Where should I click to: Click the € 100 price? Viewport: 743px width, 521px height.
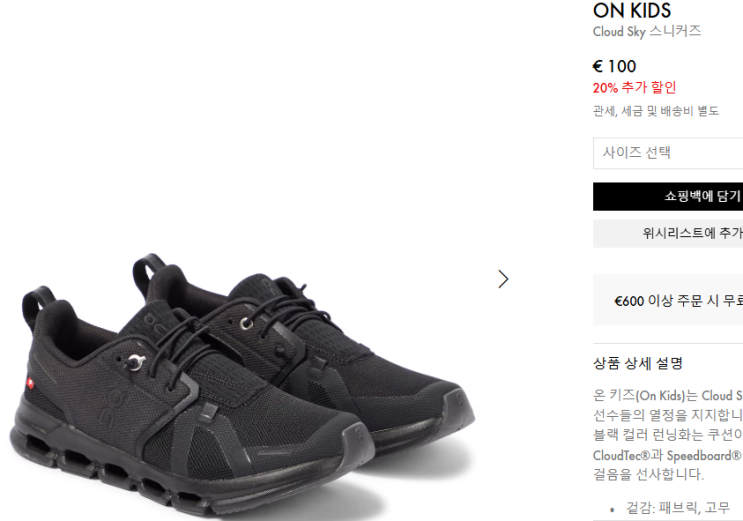[x=614, y=66]
